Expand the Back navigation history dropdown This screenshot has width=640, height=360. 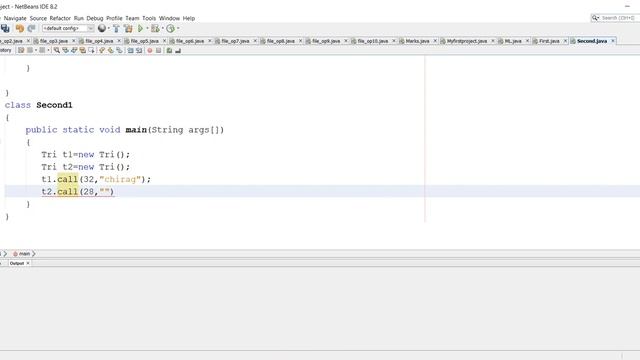click(36, 50)
